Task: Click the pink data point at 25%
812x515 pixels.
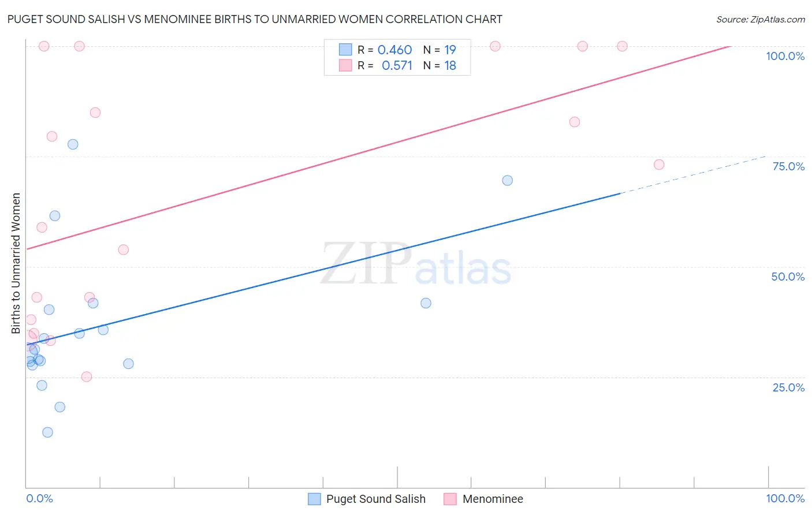Action: pos(87,377)
